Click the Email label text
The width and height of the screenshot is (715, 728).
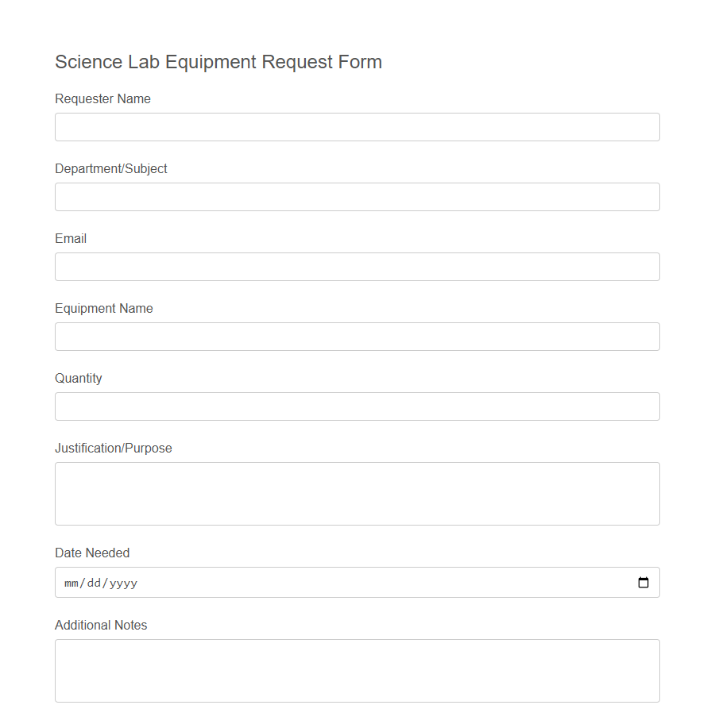(x=71, y=238)
